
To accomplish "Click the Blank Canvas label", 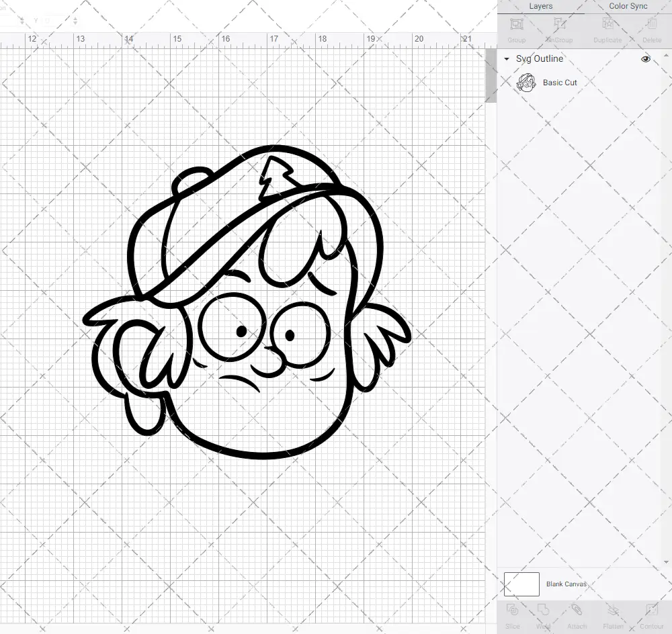I will coord(566,584).
